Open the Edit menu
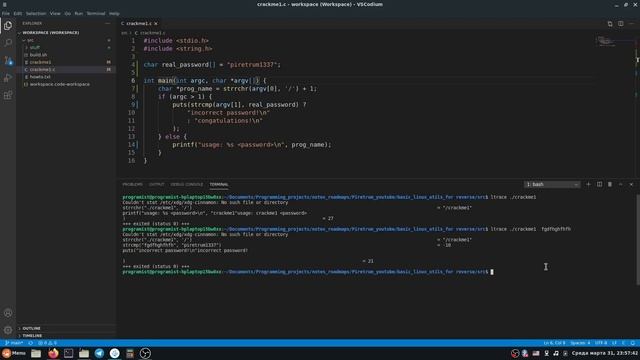This screenshot has height=360, width=640. [x=18, y=13]
